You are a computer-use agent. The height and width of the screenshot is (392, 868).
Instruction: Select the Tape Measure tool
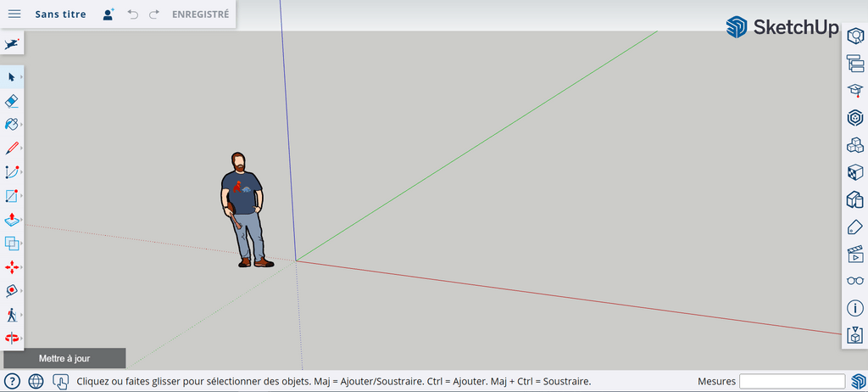point(11,290)
